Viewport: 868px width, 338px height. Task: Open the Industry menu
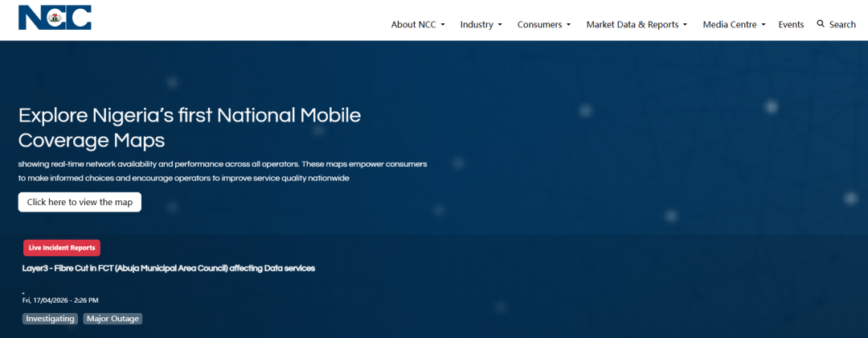click(481, 24)
